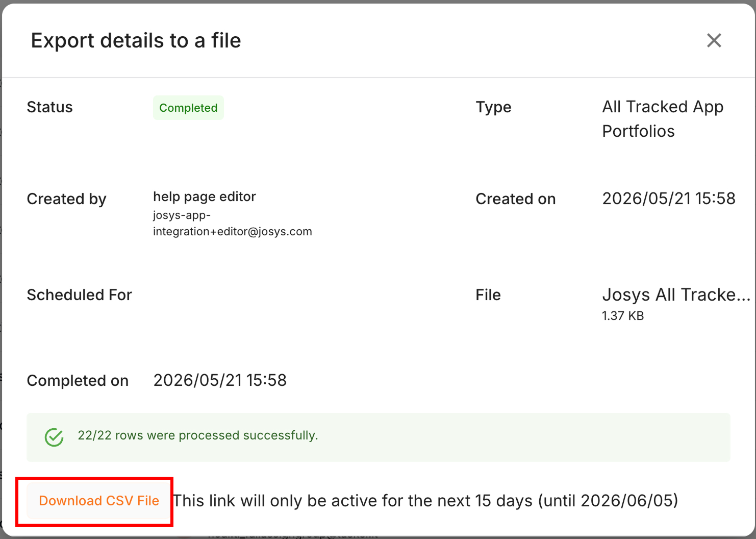The height and width of the screenshot is (539, 756).
Task: Click the green success checkmark icon
Action: [54, 437]
